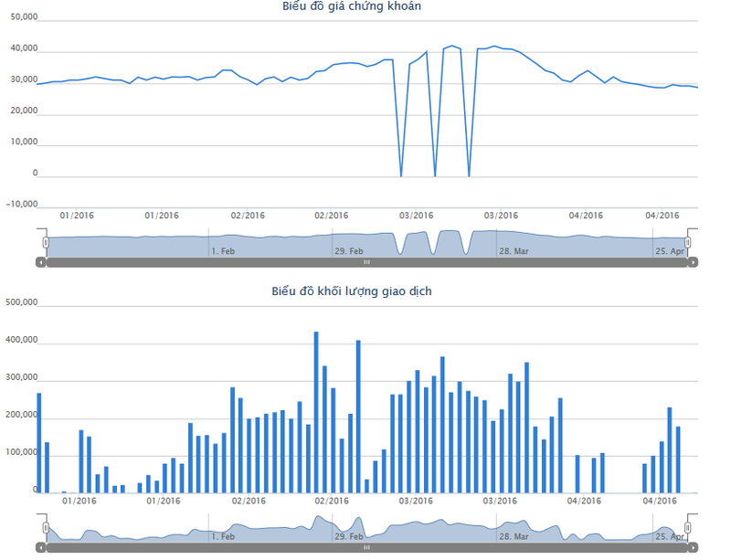Click the '28. Mar' marker in price navigator
Viewport: 731px width, 560px height.
(513, 250)
